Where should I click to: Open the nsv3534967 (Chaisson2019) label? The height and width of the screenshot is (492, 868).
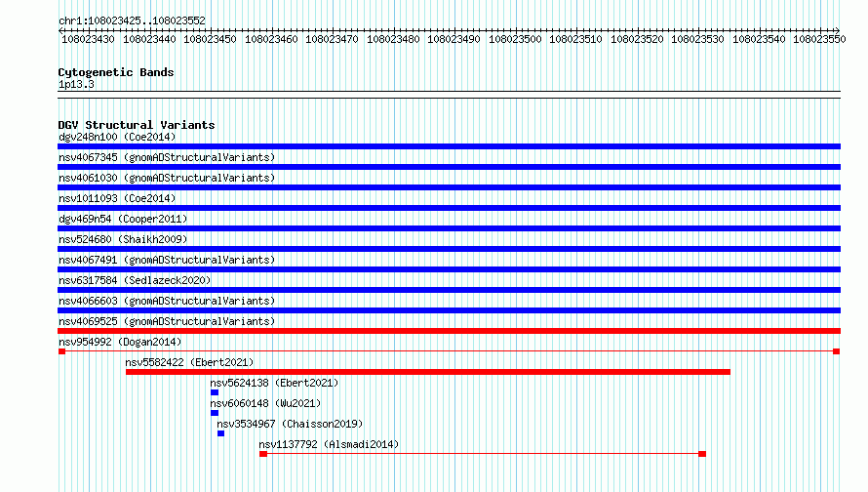(x=290, y=424)
